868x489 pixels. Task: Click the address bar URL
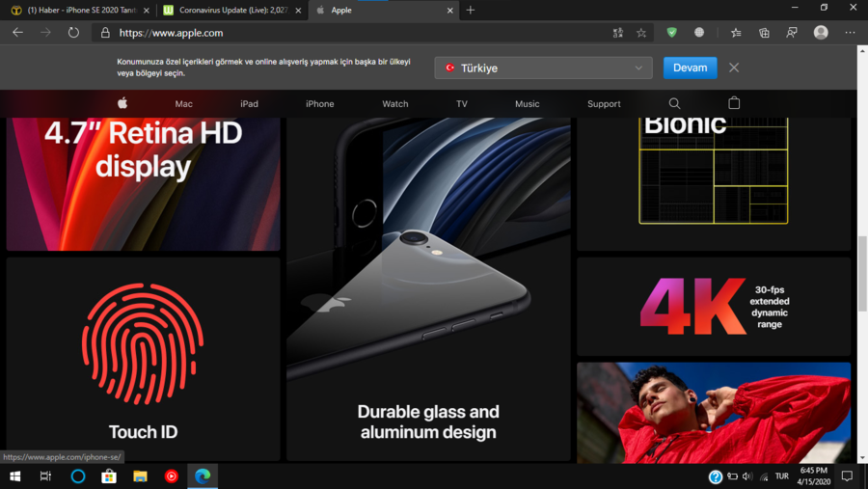171,33
